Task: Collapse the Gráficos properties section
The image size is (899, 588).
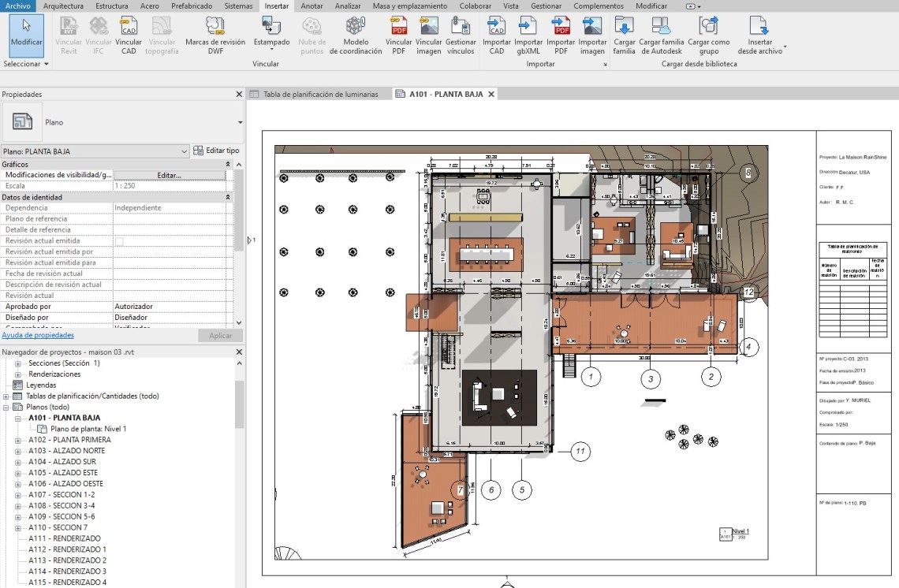Action: 229,164
